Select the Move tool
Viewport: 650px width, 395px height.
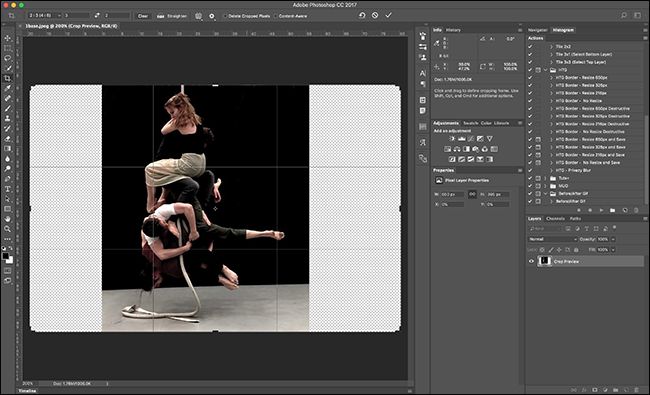pos(7,38)
